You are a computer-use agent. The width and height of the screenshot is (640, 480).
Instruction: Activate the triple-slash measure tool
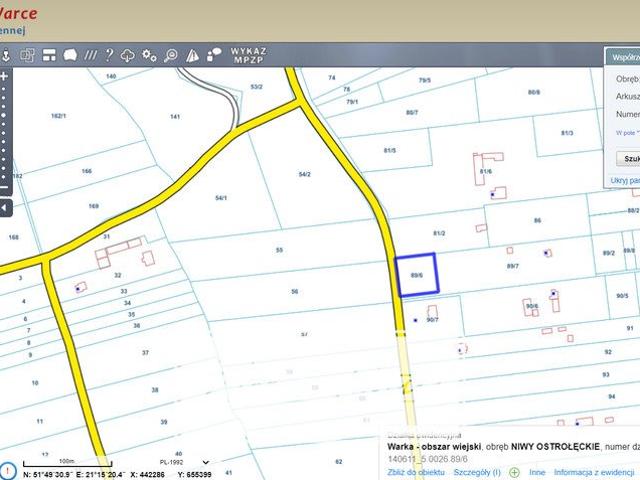[x=91, y=55]
